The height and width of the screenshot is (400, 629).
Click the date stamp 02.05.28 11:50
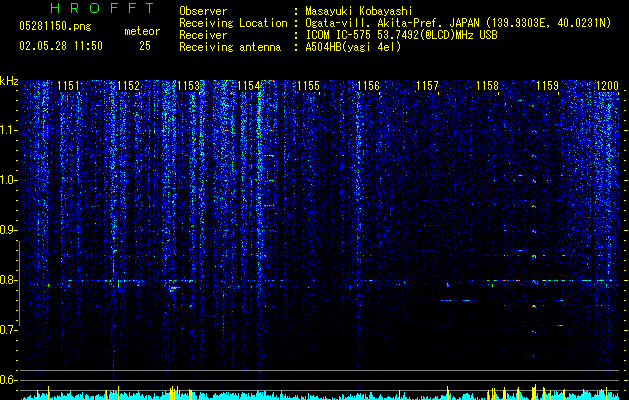(61, 46)
